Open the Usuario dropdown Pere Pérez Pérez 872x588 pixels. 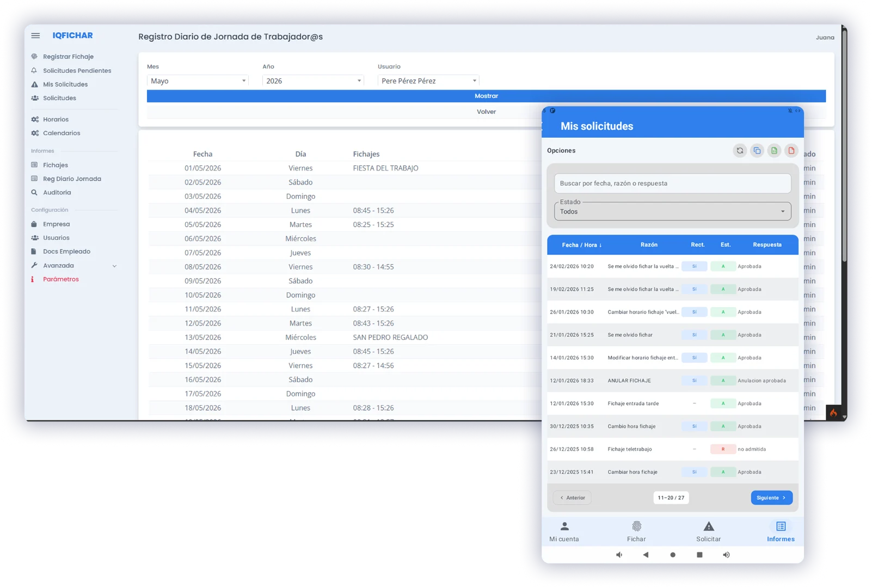(428, 81)
